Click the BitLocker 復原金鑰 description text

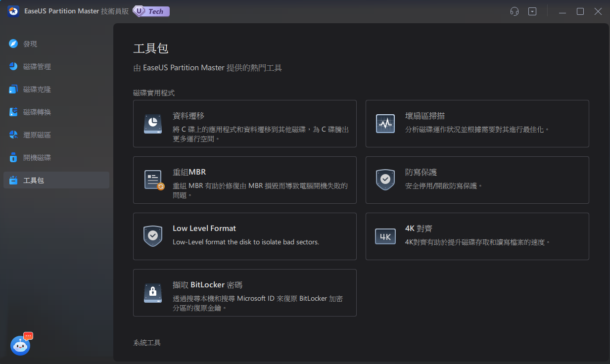click(x=258, y=303)
